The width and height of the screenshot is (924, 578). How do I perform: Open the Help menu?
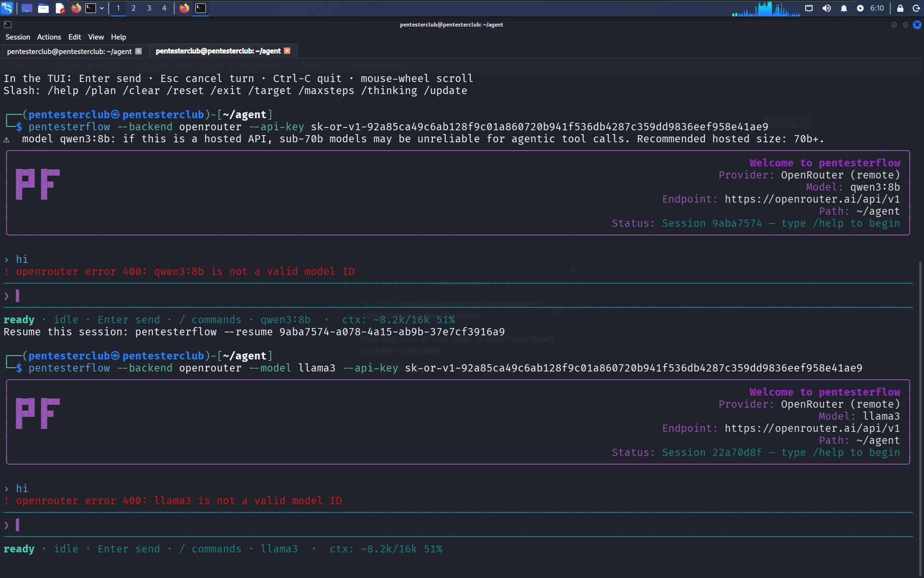click(119, 37)
